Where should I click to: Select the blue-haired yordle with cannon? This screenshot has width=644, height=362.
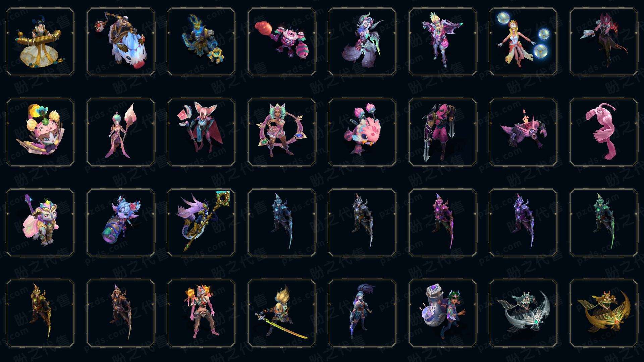pyautogui.click(x=121, y=223)
